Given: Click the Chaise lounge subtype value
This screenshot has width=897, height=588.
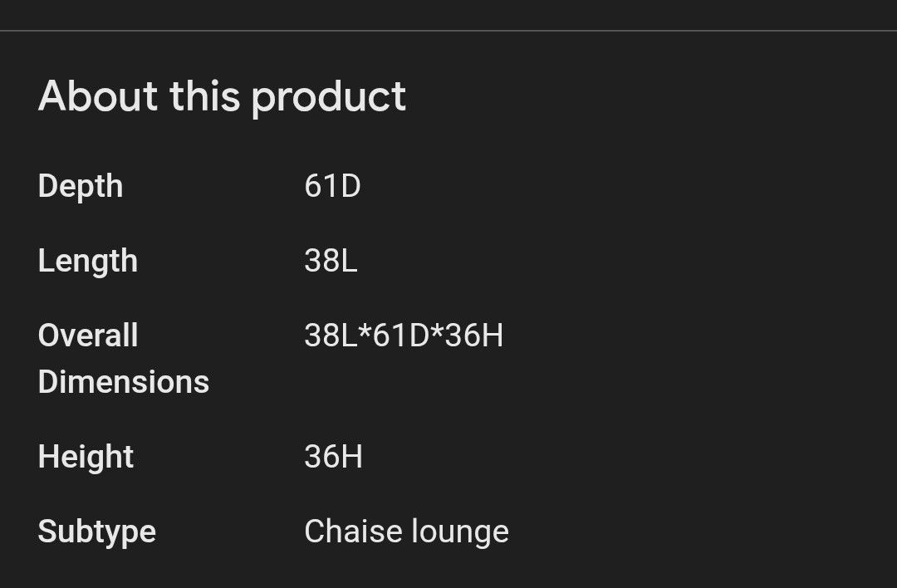Looking at the screenshot, I should 406,532.
